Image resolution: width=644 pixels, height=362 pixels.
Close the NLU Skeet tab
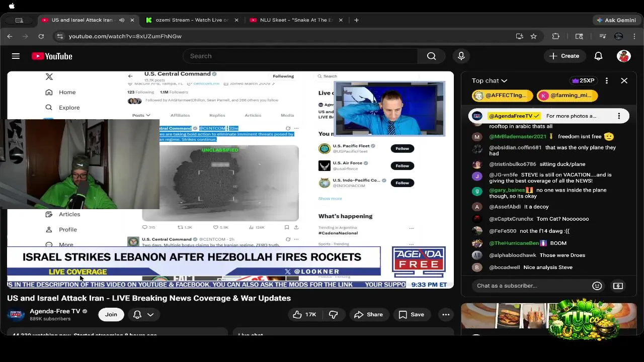(341, 20)
